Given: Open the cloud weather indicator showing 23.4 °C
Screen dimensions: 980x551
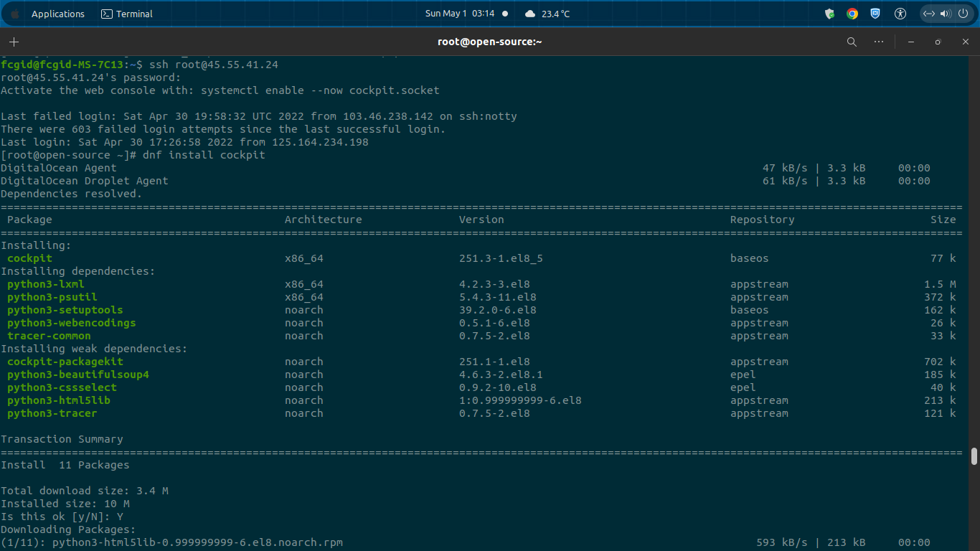Looking at the screenshot, I should pos(547,14).
